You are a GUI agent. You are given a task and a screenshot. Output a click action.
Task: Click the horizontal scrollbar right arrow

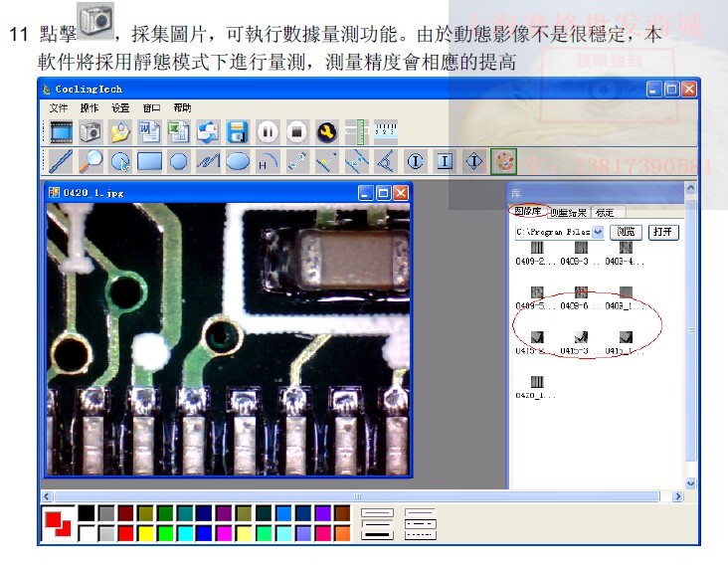pos(678,496)
